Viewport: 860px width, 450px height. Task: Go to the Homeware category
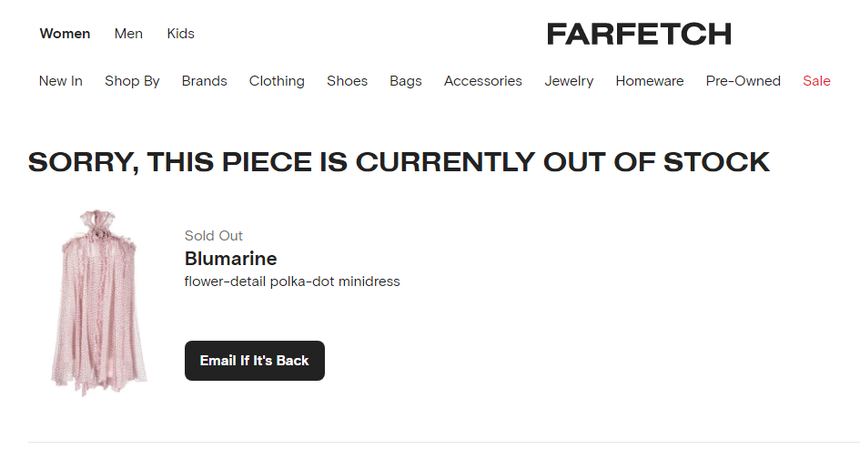[x=650, y=81]
